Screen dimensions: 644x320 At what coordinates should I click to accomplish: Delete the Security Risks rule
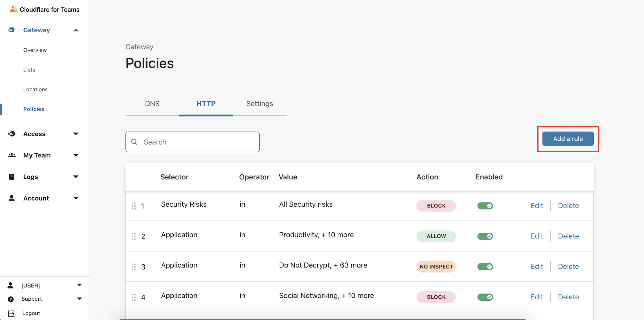point(568,206)
